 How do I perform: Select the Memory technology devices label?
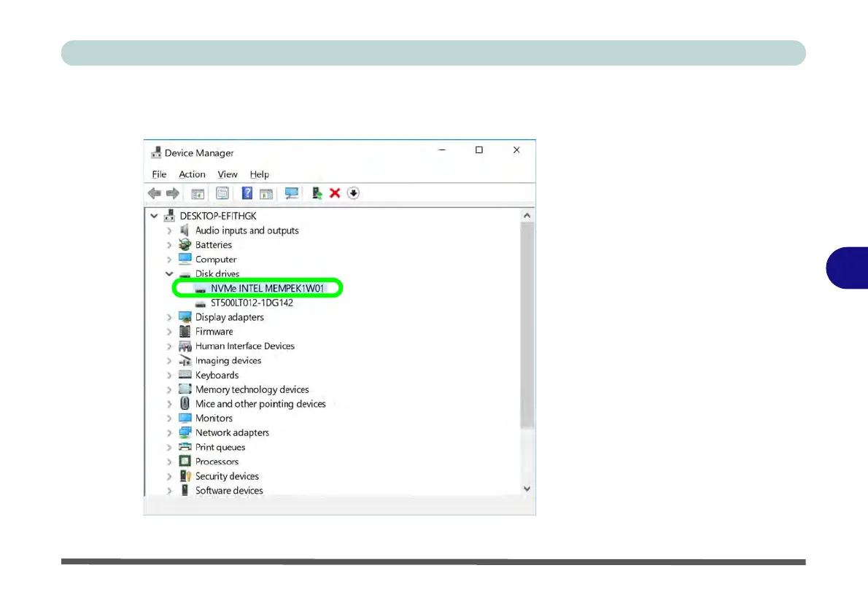coord(252,389)
